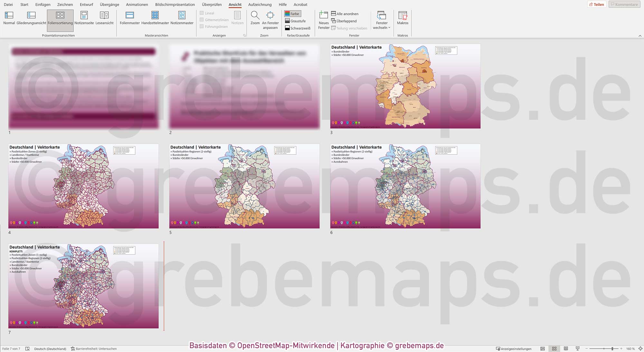Collapse the ribbon with chevron
This screenshot has width=644, height=352.
pos(640,36)
